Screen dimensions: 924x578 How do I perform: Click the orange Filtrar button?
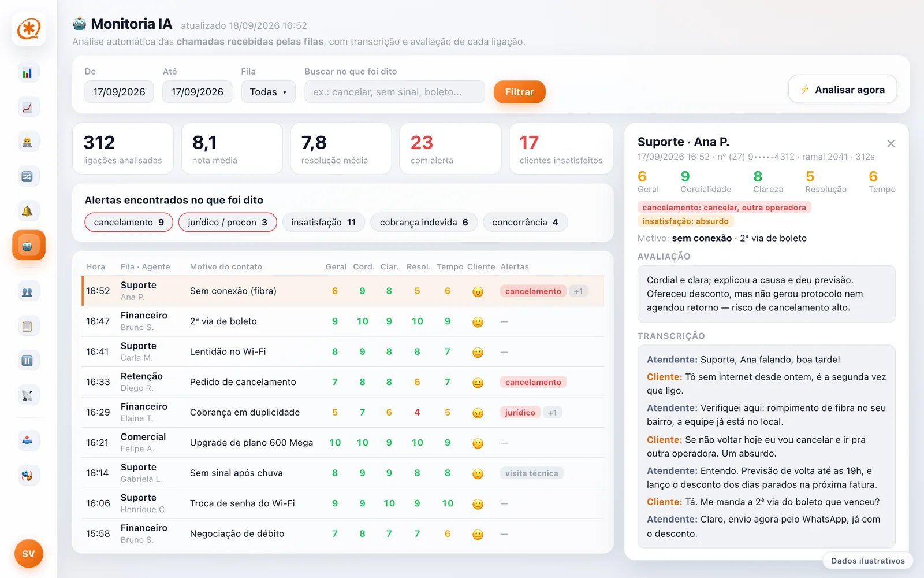(x=520, y=92)
